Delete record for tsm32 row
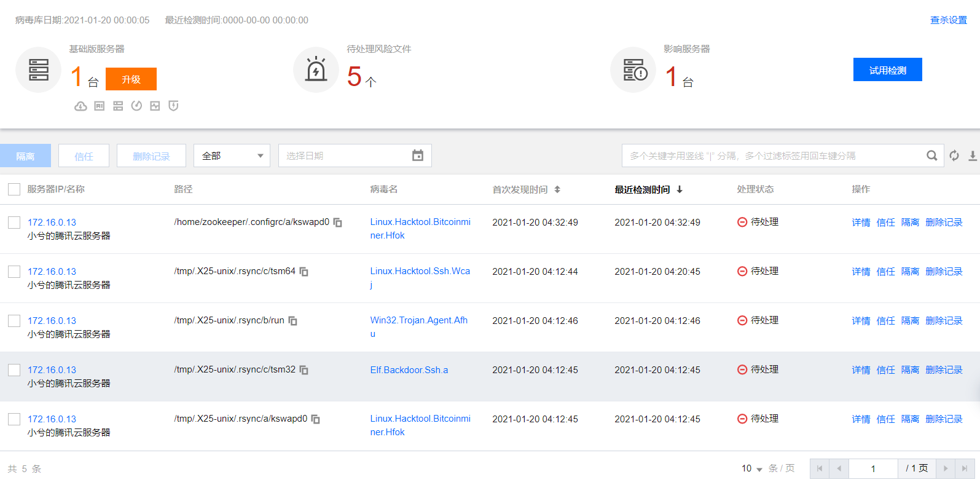 point(944,370)
